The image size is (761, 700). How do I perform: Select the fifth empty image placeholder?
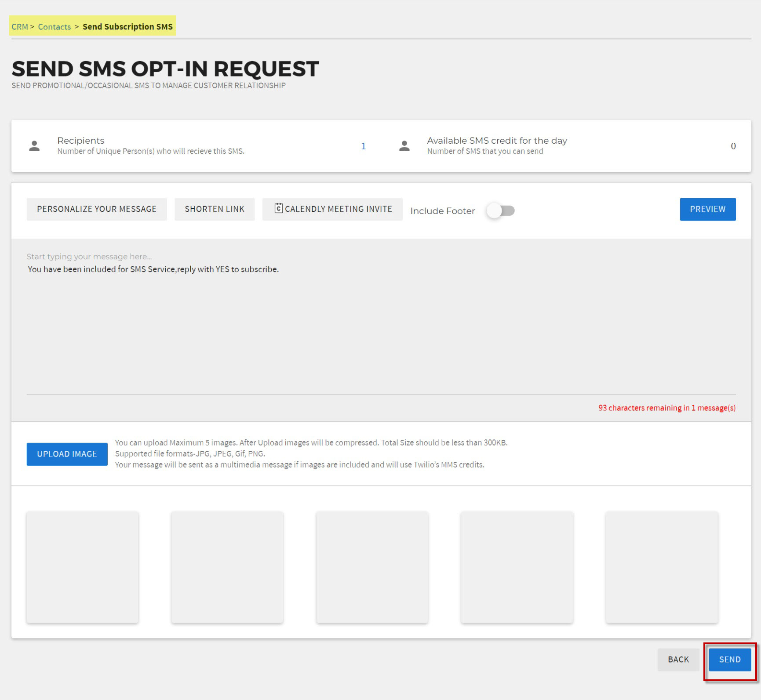662,567
